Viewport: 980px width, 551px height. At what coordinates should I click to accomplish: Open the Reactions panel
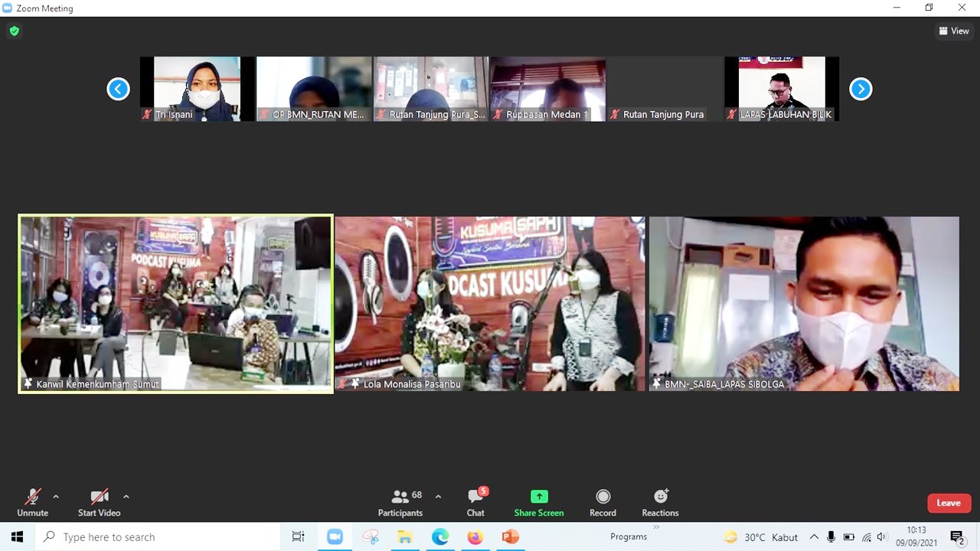(x=660, y=502)
